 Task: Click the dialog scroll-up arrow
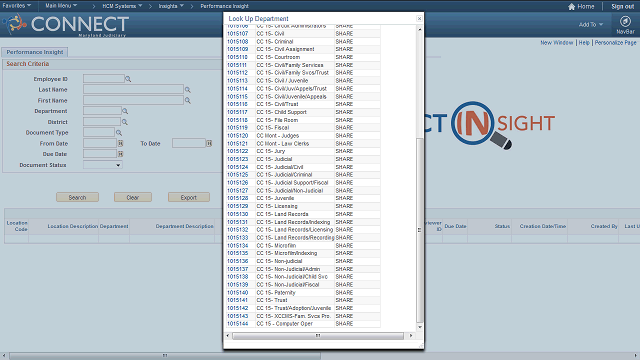[420, 29]
